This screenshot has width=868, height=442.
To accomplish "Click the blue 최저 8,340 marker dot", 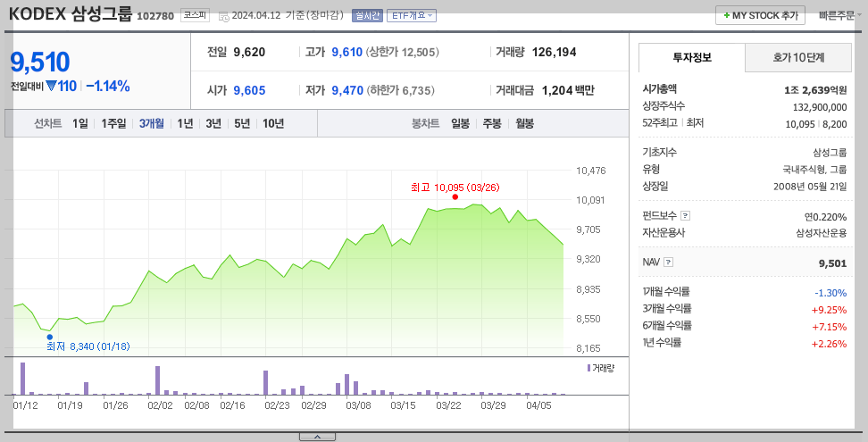I will 50,337.
